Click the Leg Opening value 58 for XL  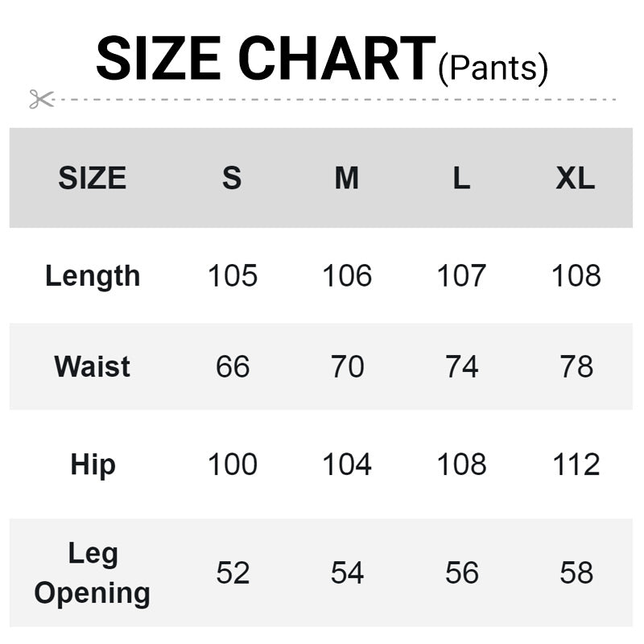tap(576, 573)
